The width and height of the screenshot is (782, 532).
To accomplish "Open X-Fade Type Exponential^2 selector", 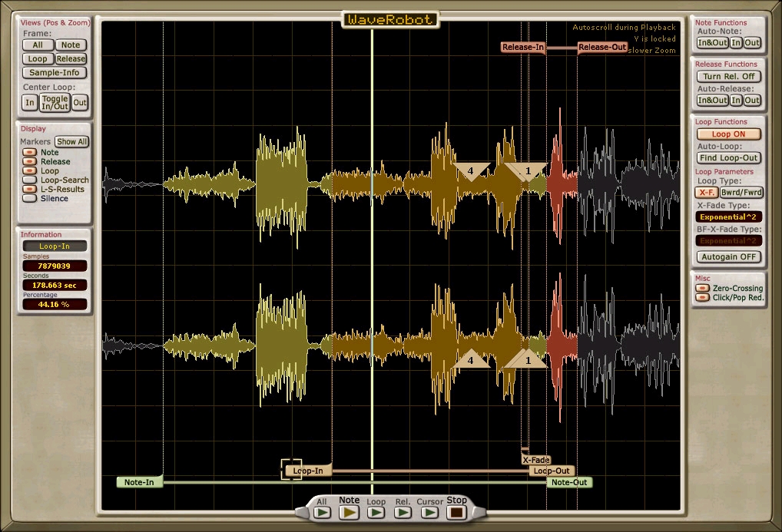I will coord(729,217).
